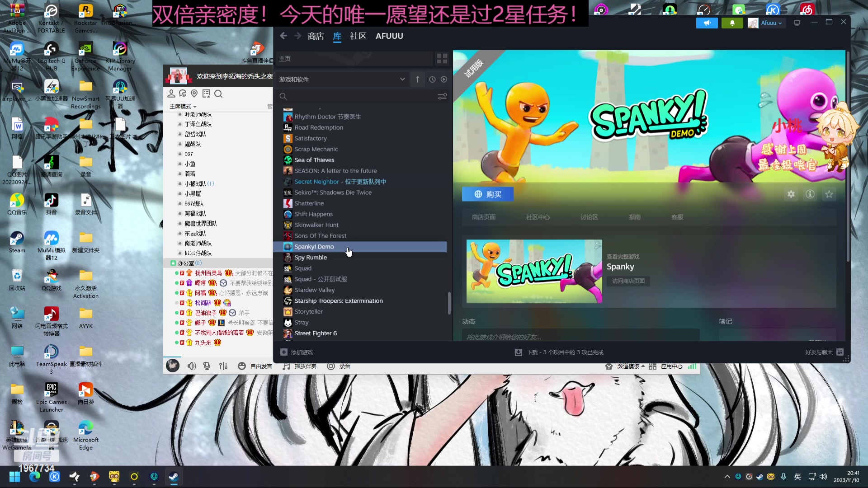Click 添加游戏 in Steam footer

pos(302,352)
